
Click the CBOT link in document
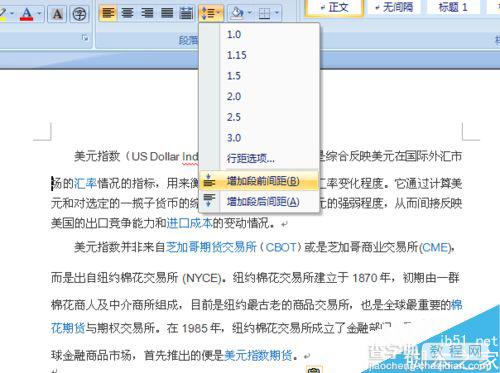click(x=281, y=247)
